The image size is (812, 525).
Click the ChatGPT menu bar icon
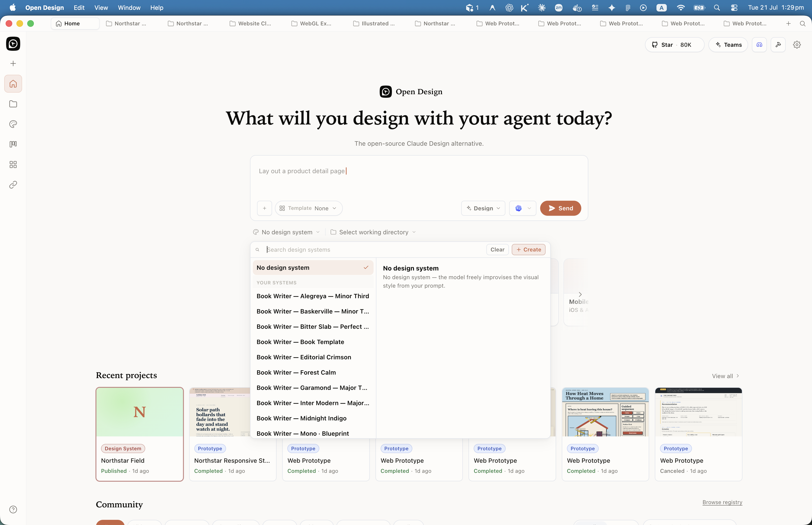(x=509, y=8)
